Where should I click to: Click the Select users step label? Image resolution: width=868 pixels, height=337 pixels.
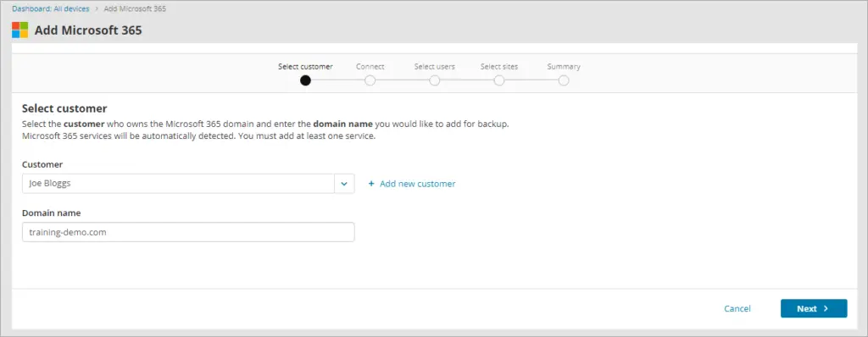point(435,66)
